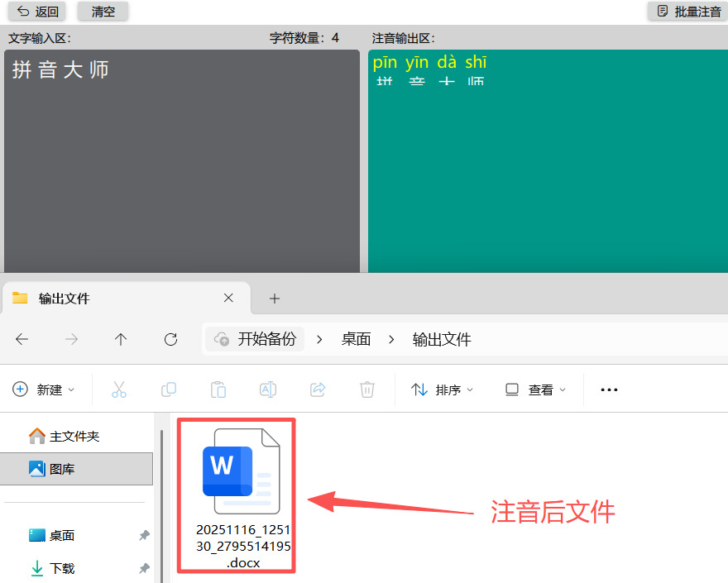Click the Refresh icon in the address bar

click(x=170, y=339)
